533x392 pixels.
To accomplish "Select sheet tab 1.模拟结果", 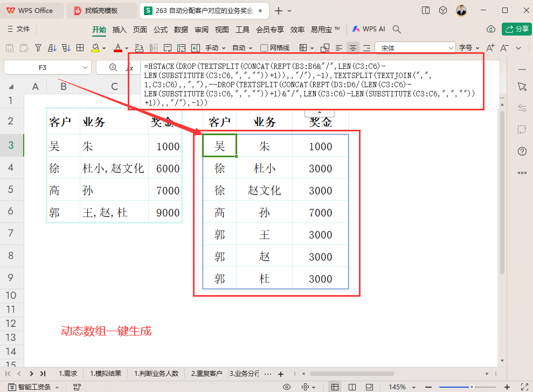I will [x=106, y=374].
